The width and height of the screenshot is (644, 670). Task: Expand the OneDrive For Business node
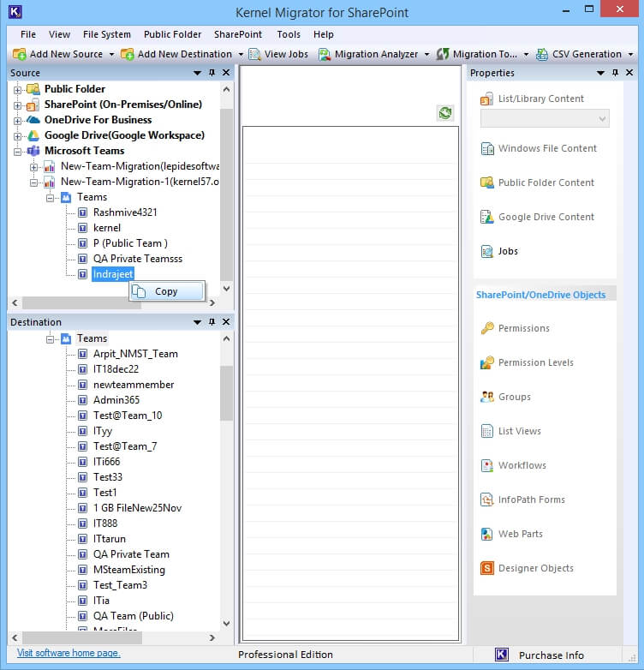click(x=17, y=121)
